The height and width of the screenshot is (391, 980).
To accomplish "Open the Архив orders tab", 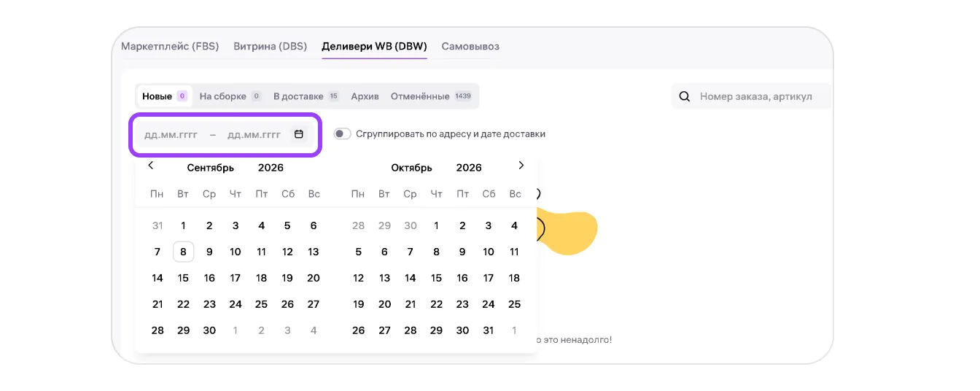I will tap(365, 96).
